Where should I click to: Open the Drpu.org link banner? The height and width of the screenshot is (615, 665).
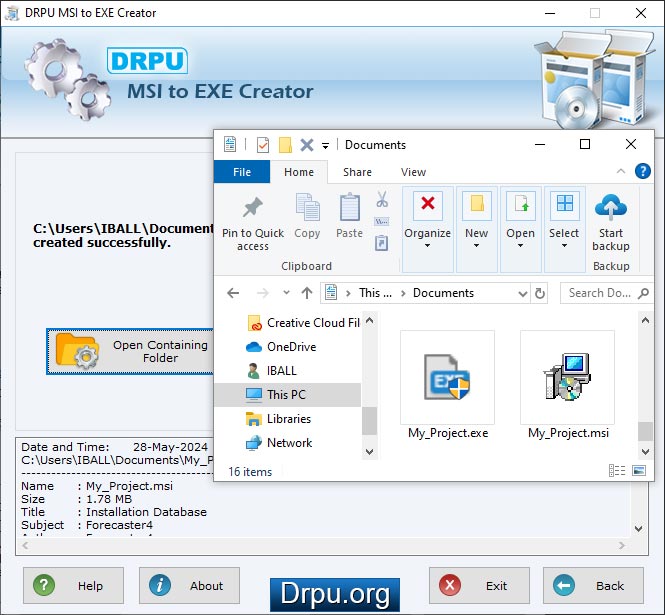coord(335,595)
